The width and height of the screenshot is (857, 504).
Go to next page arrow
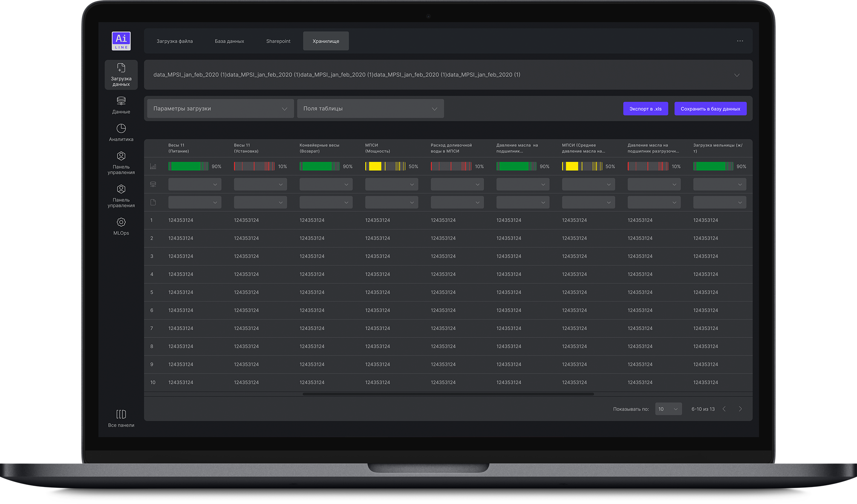(740, 409)
